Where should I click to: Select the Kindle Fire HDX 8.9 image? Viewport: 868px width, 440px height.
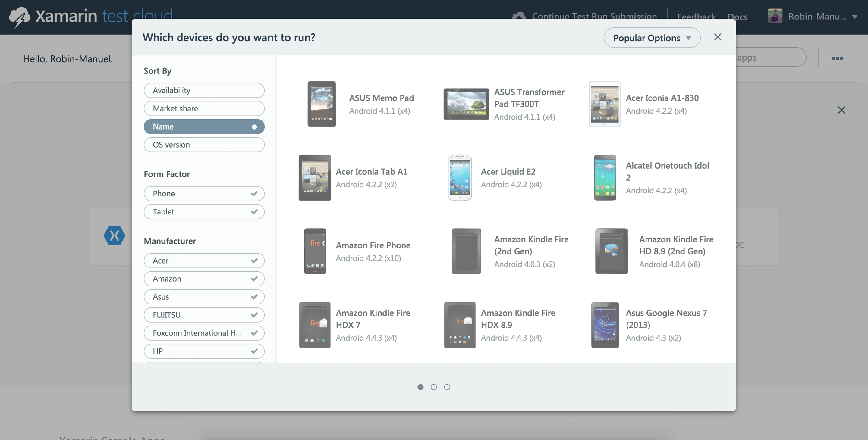[460, 325]
